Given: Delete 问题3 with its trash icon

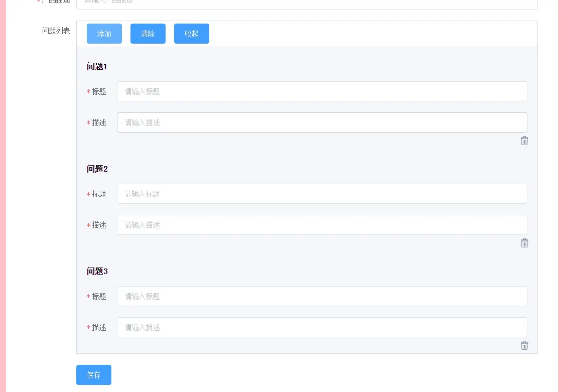Looking at the screenshot, I should 524,345.
